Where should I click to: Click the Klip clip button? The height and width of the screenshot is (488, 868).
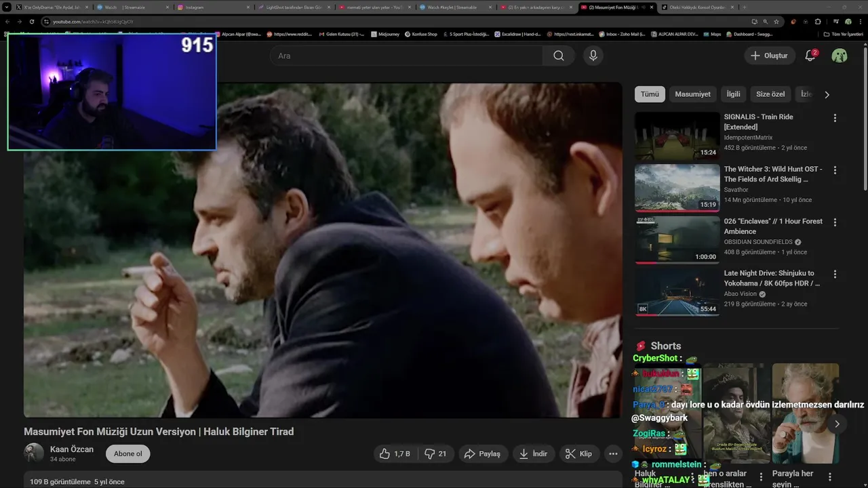click(x=578, y=453)
